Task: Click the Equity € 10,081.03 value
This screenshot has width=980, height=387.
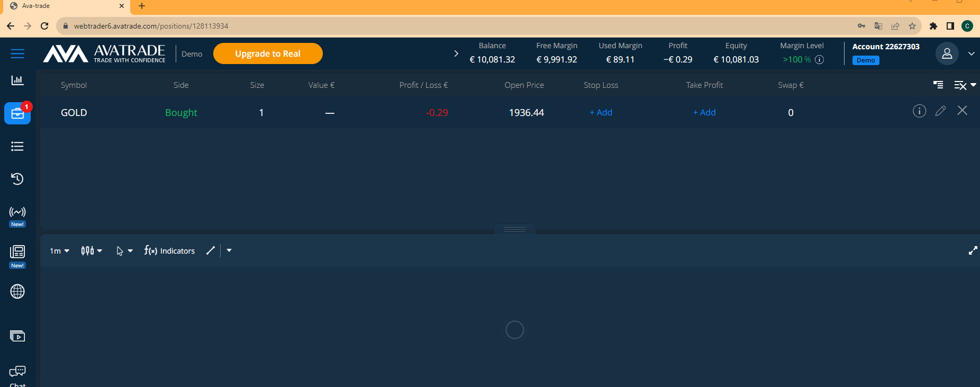Action: point(736,59)
